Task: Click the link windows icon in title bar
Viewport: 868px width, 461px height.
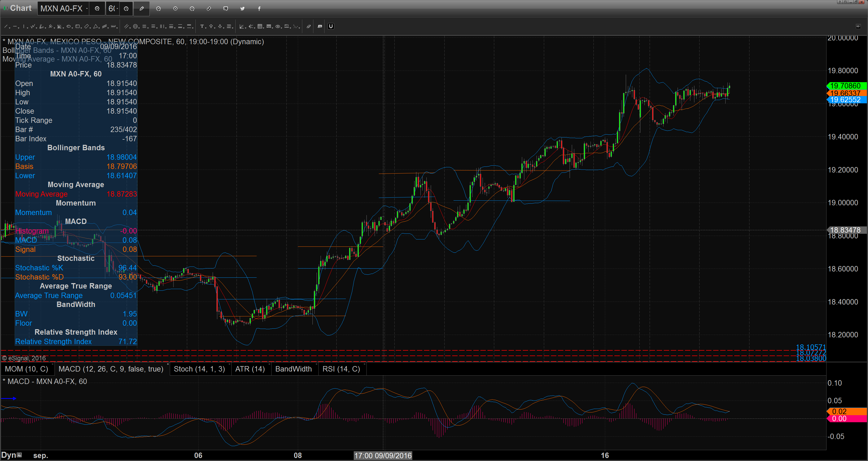Action: [x=209, y=9]
